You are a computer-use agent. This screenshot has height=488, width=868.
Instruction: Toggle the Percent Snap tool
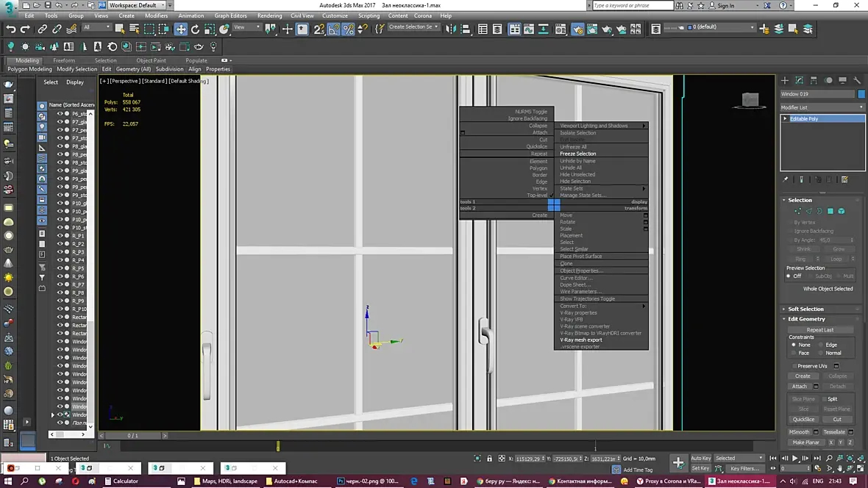coord(348,29)
